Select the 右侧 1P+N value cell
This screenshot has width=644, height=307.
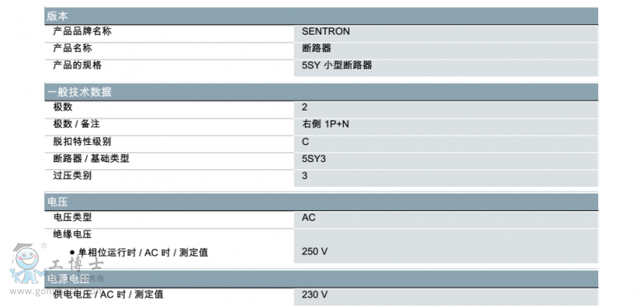click(x=446, y=127)
